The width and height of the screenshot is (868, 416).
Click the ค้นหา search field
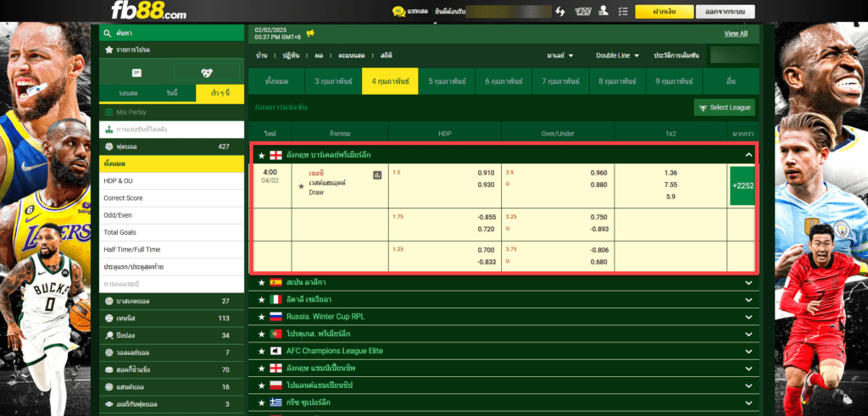click(x=171, y=33)
